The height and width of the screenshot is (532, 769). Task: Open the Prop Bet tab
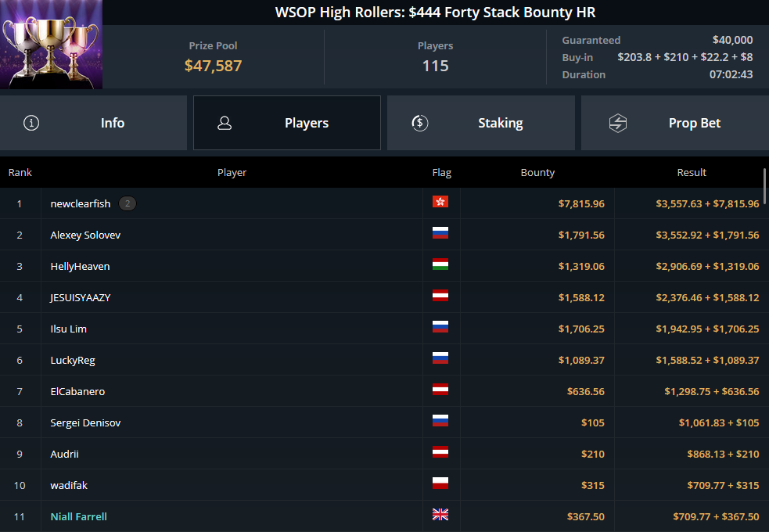tap(675, 123)
